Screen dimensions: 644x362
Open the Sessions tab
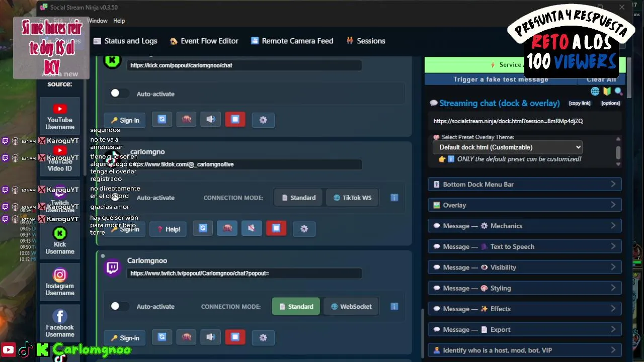[x=366, y=41]
